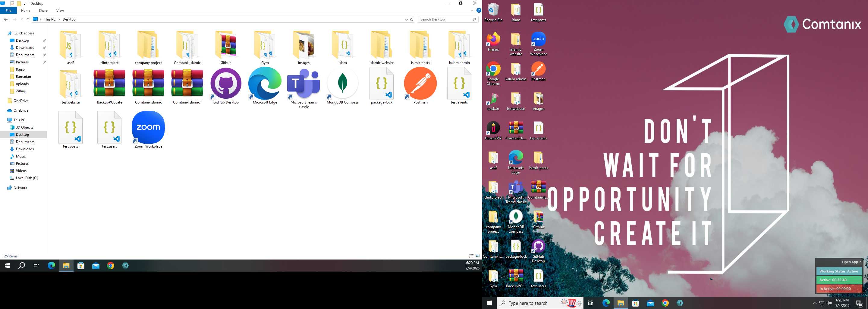Viewport: 868px width, 309px height.
Task: Select BackupPOScafe archive in File Explorer window
Action: click(x=109, y=86)
